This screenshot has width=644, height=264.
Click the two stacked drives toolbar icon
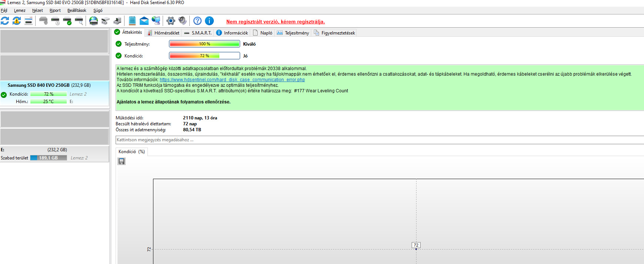[106, 21]
